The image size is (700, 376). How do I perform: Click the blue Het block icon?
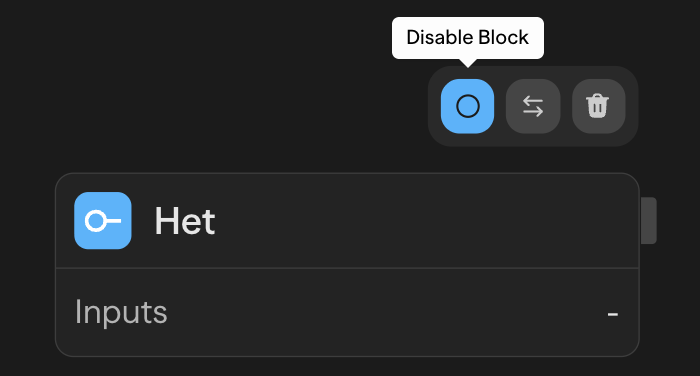coord(103,221)
